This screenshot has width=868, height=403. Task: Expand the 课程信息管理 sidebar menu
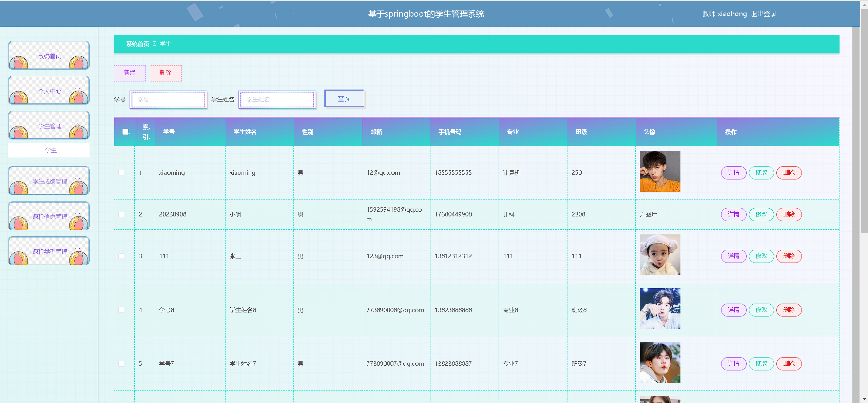(x=49, y=216)
